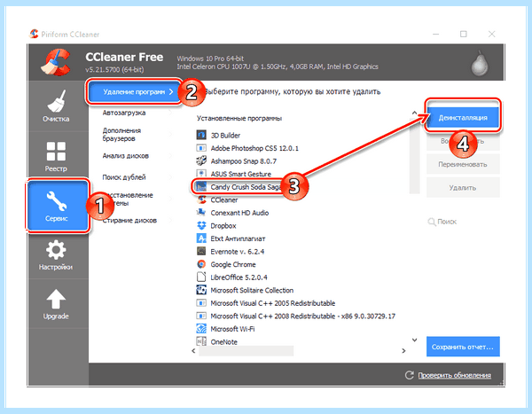Select the 3D Builder entry text
Viewport: 532px width, 414px height.
[225, 135]
